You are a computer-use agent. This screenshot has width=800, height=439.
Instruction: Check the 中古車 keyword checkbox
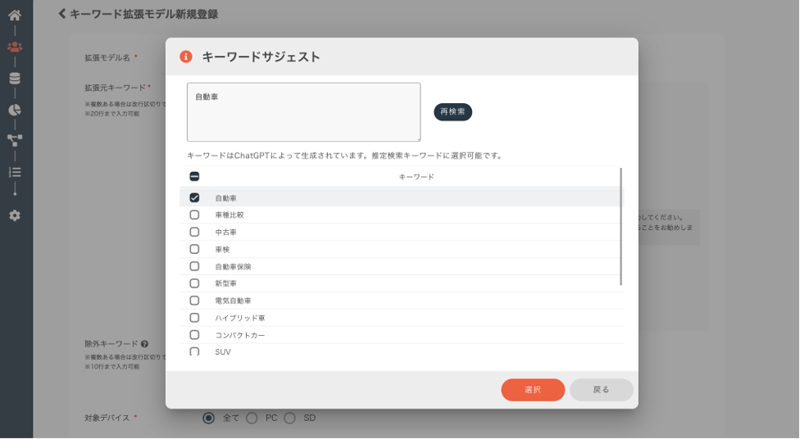pos(194,232)
